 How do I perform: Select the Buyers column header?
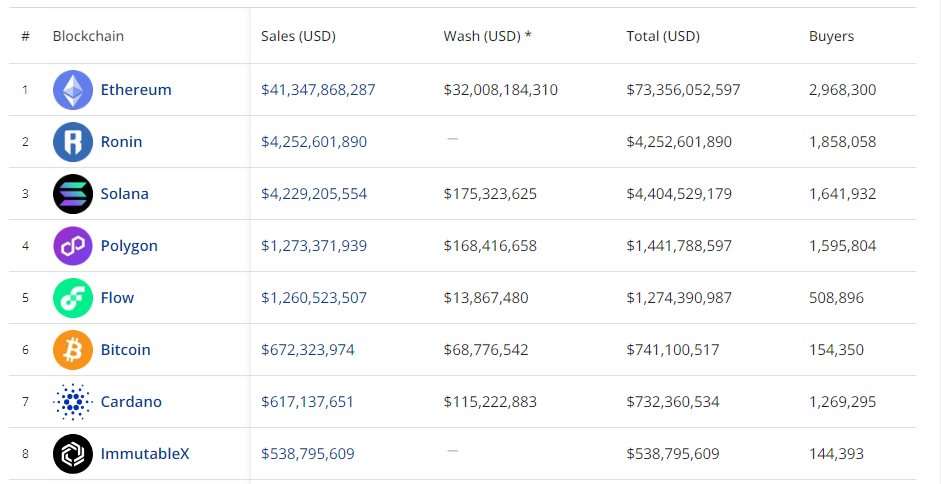point(831,37)
